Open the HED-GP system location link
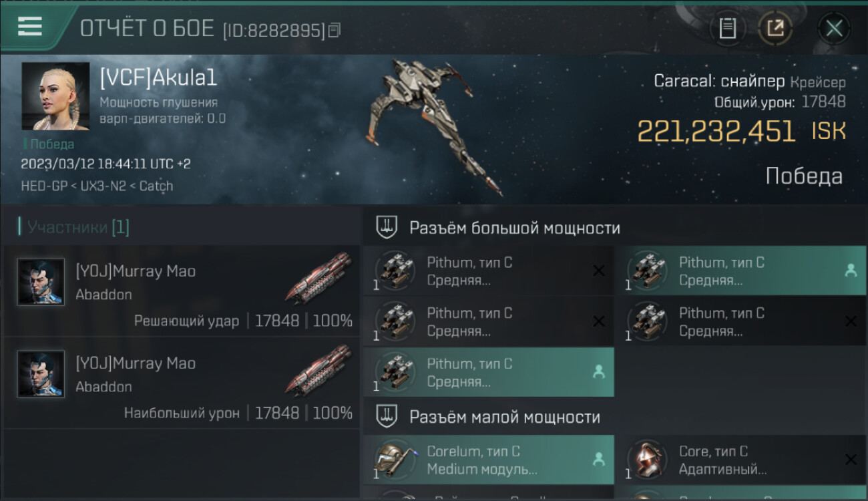The width and height of the screenshot is (868, 501). [44, 186]
